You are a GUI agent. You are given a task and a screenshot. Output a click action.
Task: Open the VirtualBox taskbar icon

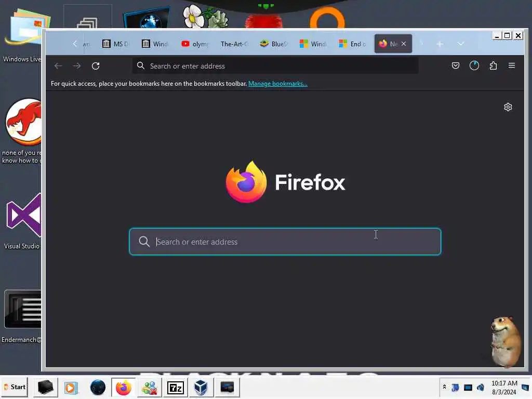pos(201,388)
